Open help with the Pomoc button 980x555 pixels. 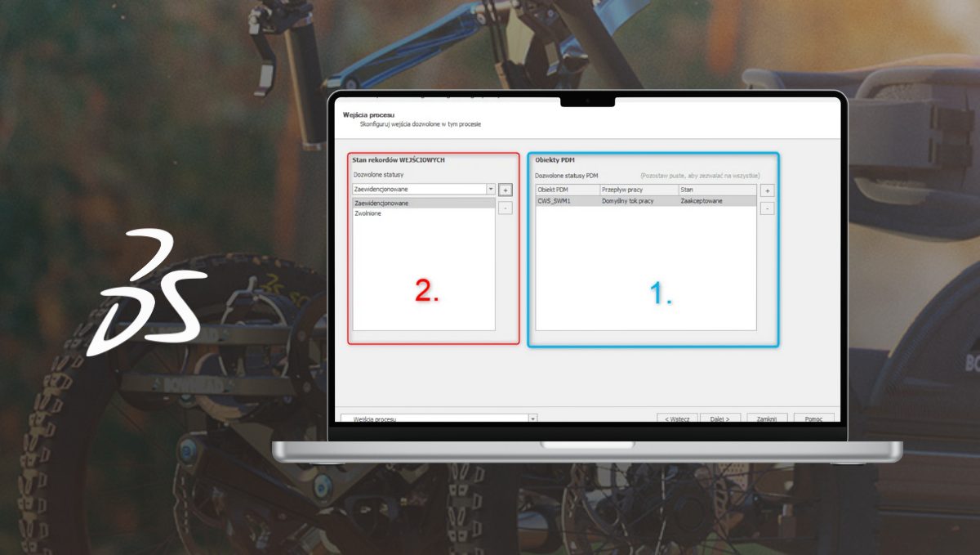(814, 418)
